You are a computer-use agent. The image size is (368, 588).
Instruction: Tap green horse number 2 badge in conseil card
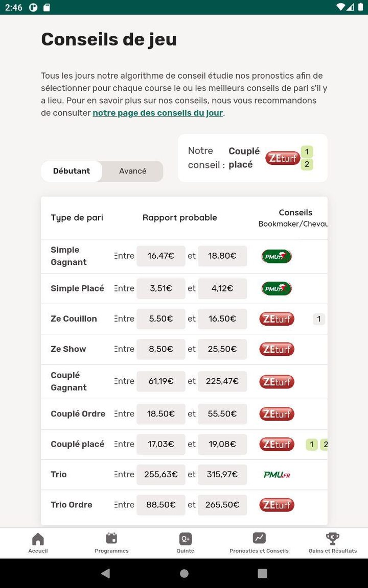click(x=307, y=164)
